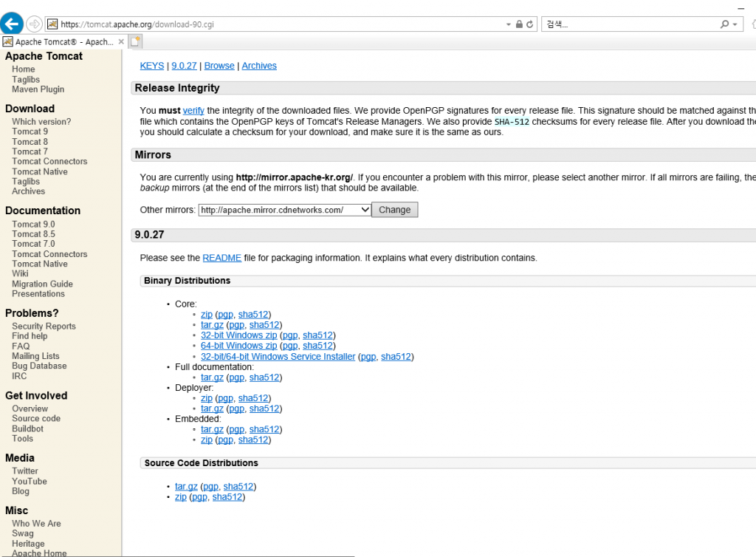
Task: Open Heritage sidebar link
Action: (x=29, y=544)
